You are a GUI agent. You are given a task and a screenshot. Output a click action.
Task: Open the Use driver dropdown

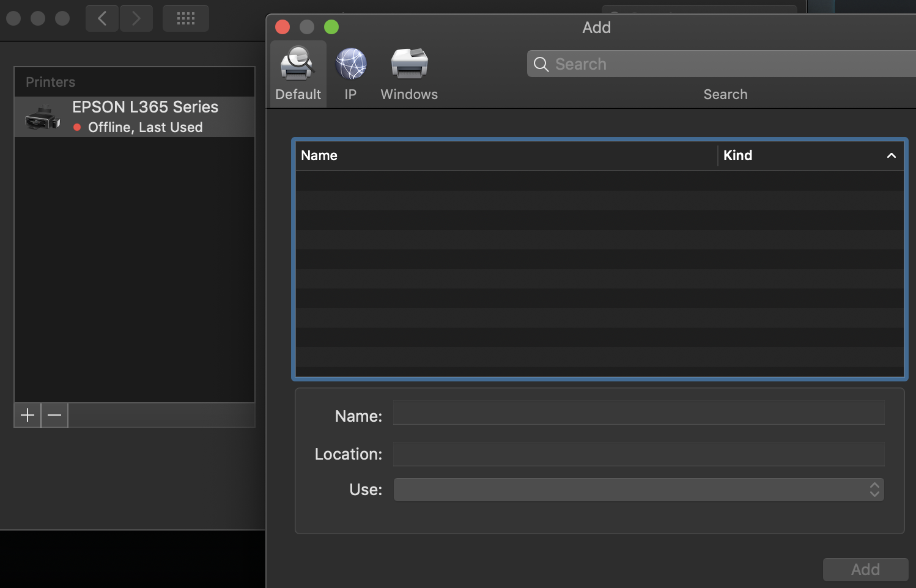coord(638,489)
